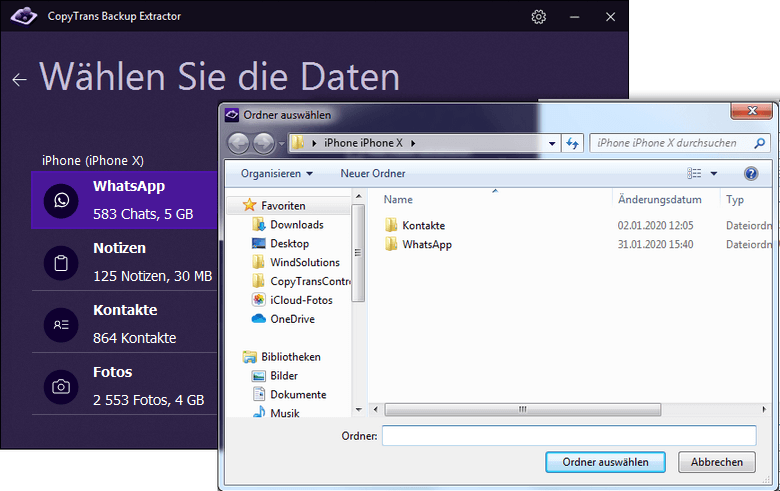The height and width of the screenshot is (491, 780).
Task: Select Notizen 125 Notizen entry
Action: coord(124,262)
